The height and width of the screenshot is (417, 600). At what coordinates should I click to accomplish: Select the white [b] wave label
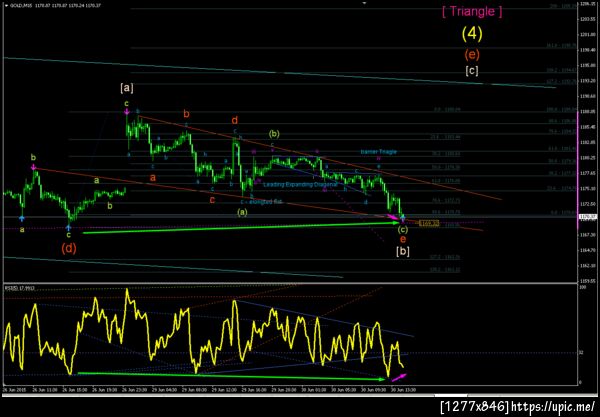tap(403, 251)
